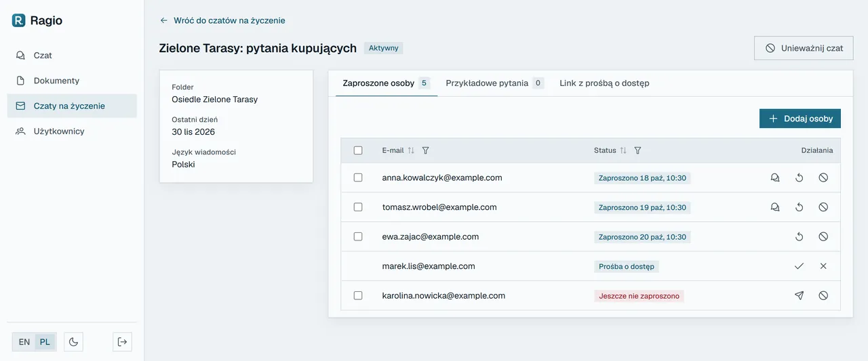Viewport: 868px width, 361px height.
Task: Resend invitation to anna.kowalczyk@example.com
Action: click(800, 178)
